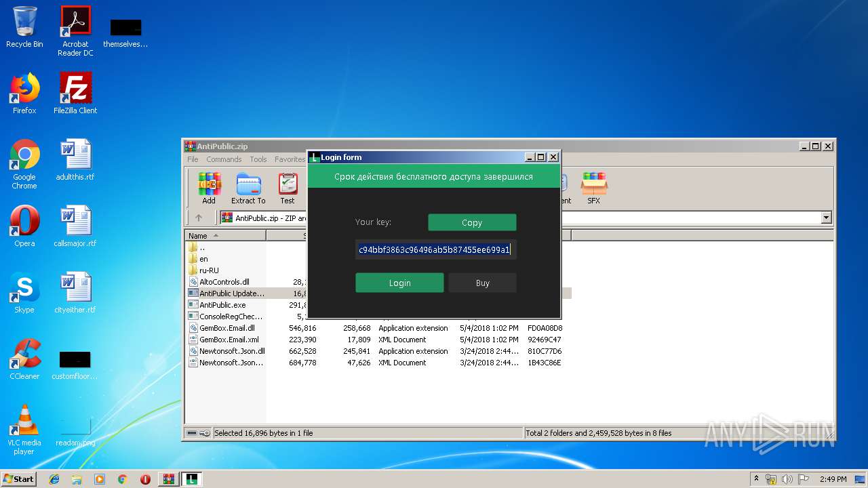Image resolution: width=868 pixels, height=488 pixels.
Task: Click the Copy button in the Login form
Action: coord(472,222)
